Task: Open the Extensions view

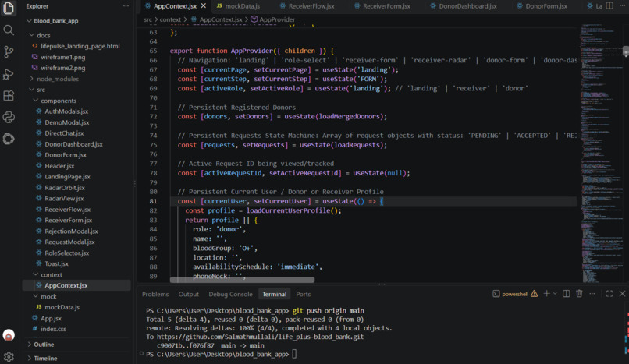Action: click(9, 96)
